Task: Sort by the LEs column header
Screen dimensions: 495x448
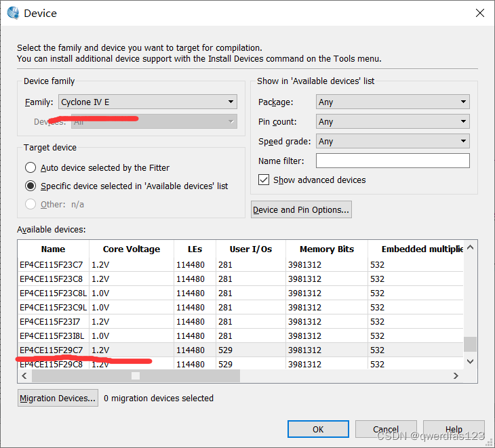Action: (195, 249)
